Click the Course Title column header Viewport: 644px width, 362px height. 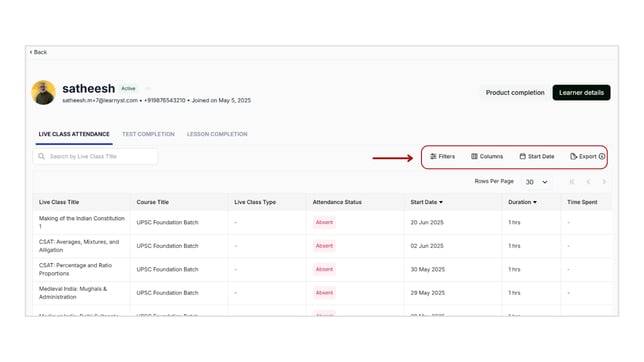[152, 202]
